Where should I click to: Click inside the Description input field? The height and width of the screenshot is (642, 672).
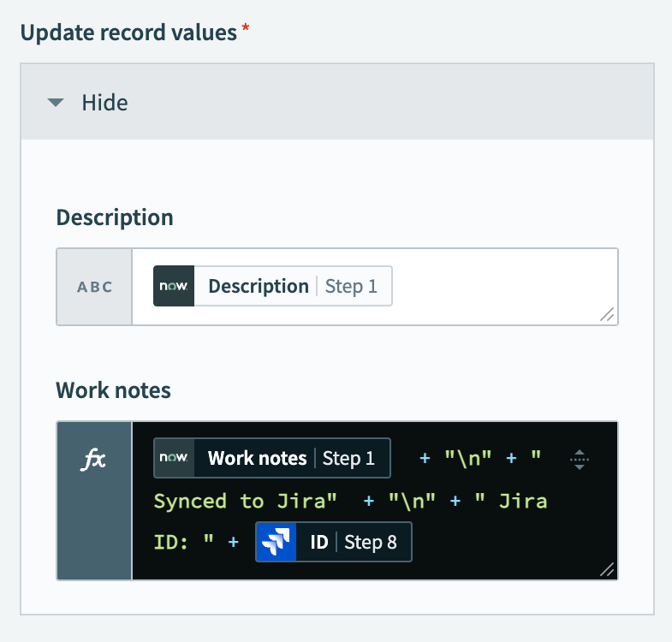pyautogui.click(x=375, y=287)
